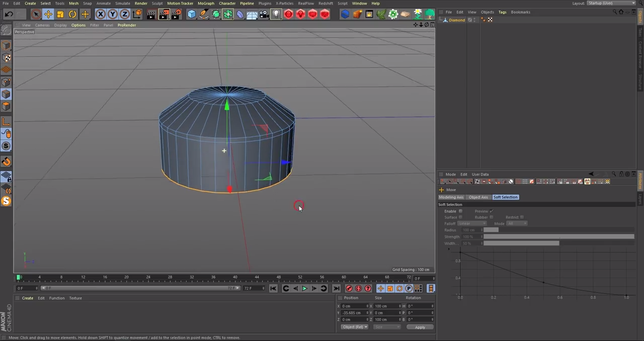Viewport: 644px width, 341px height.
Task: Open Render Settings from the toolbar
Action: [176, 14]
